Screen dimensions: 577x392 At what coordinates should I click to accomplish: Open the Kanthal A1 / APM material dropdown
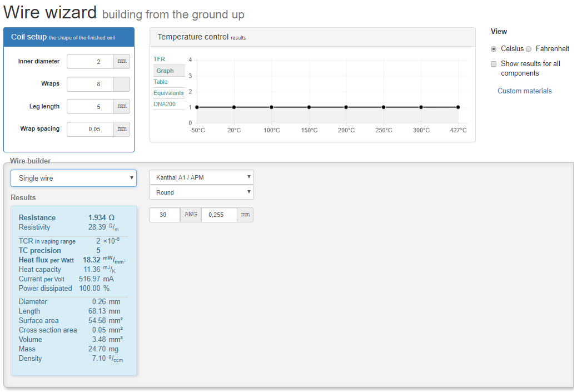click(201, 177)
